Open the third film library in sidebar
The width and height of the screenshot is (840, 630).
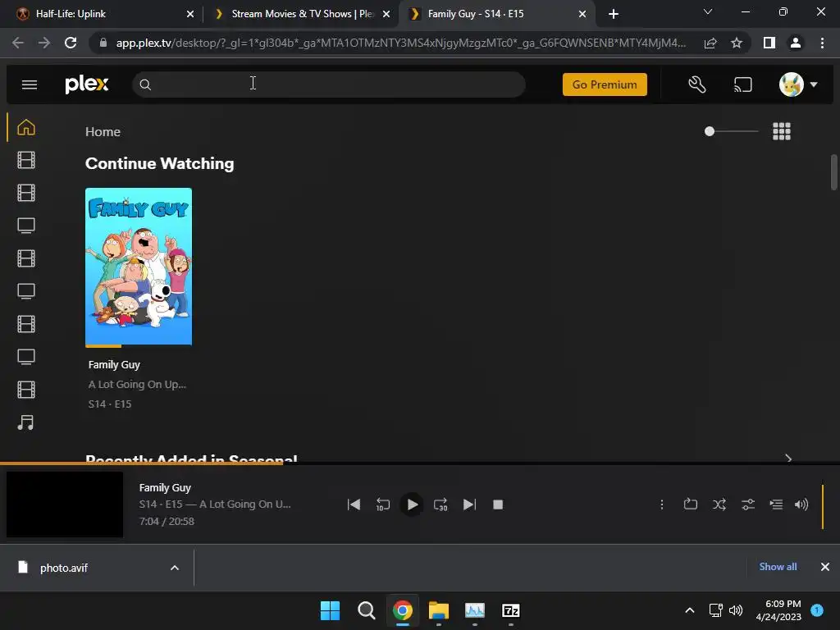pyautogui.click(x=25, y=258)
